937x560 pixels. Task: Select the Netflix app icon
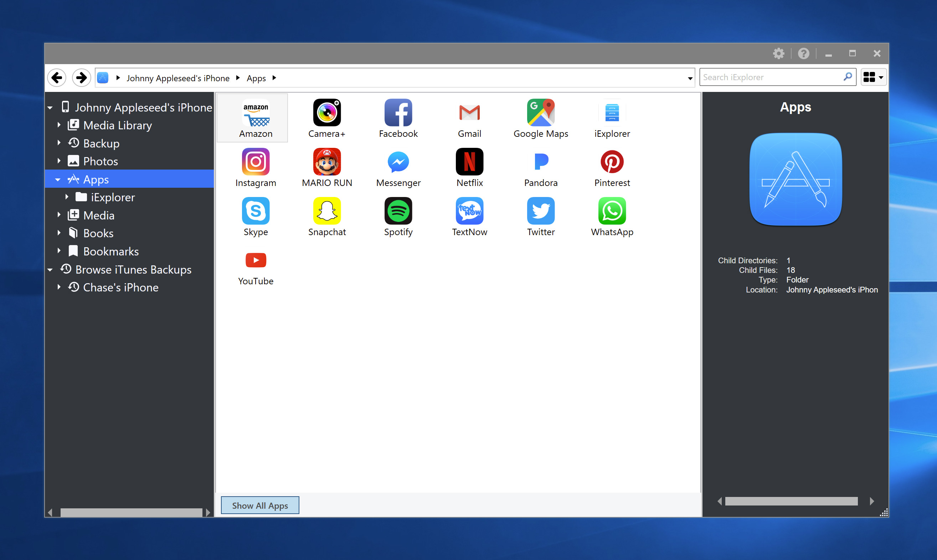470,162
